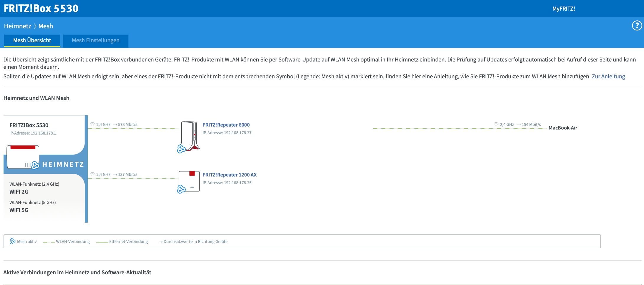Go to Heimnetz in the breadcrumb

point(17,26)
